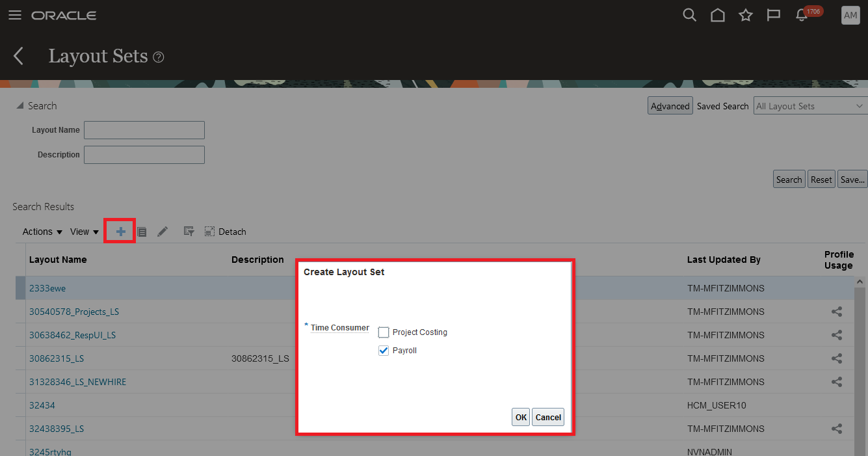Click the Create new layout set plus icon

pos(120,231)
